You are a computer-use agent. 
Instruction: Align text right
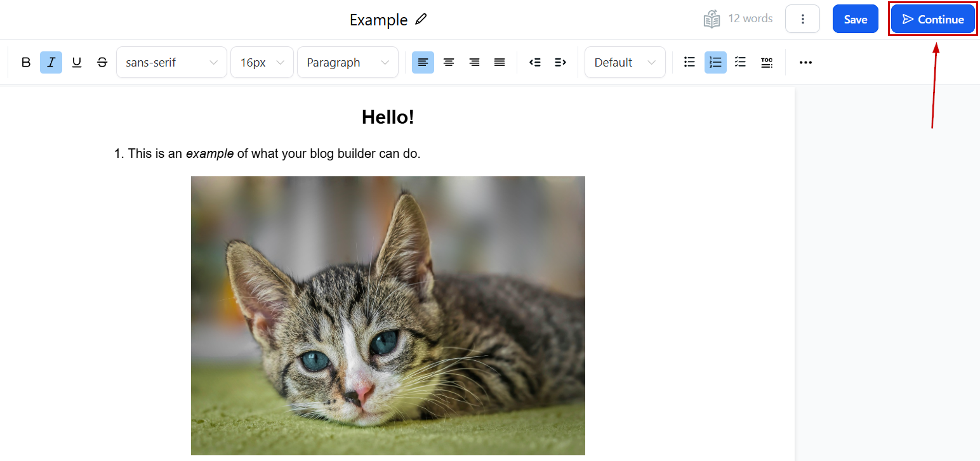pyautogui.click(x=474, y=62)
